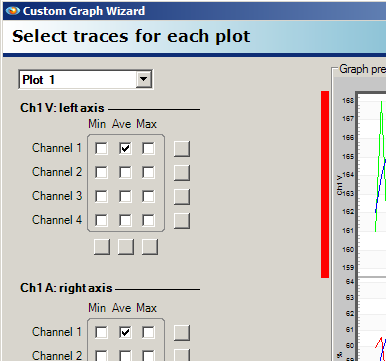Click the Max column button below Ch1 V grid
The image size is (386, 361).
(x=150, y=247)
